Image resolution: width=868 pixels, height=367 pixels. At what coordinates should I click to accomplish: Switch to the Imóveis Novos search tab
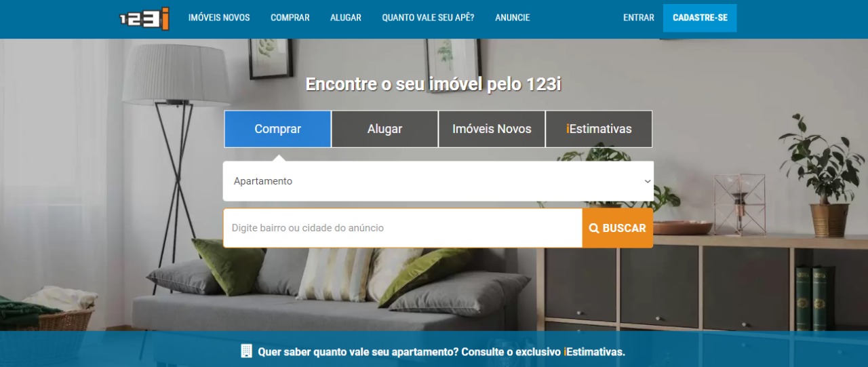pos(492,129)
